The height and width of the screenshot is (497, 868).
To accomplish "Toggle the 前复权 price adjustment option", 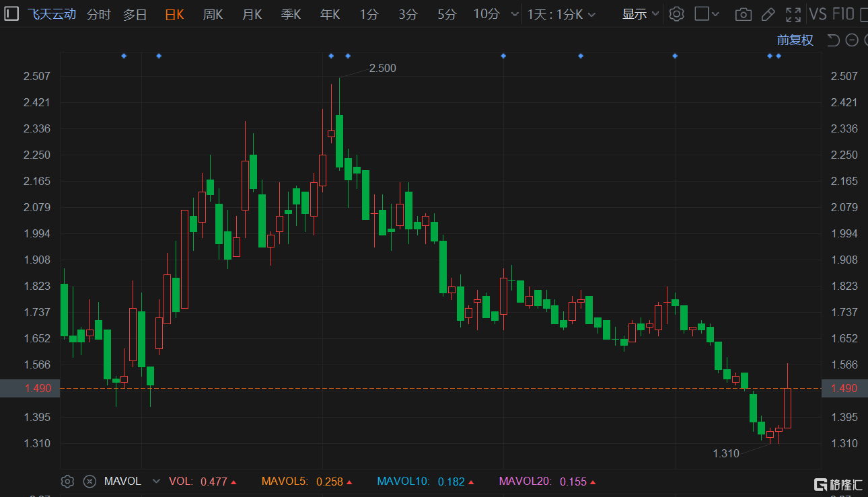I will pyautogui.click(x=795, y=40).
